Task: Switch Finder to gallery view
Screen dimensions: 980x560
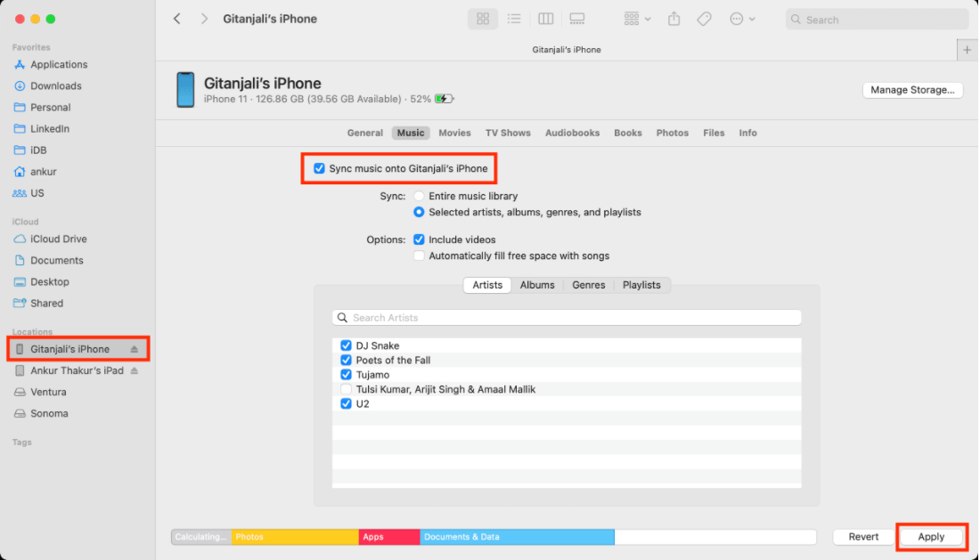Action: (576, 19)
